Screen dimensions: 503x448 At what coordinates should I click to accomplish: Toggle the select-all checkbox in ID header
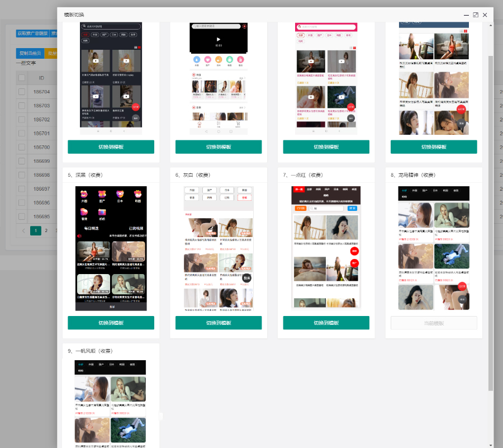pos(22,78)
